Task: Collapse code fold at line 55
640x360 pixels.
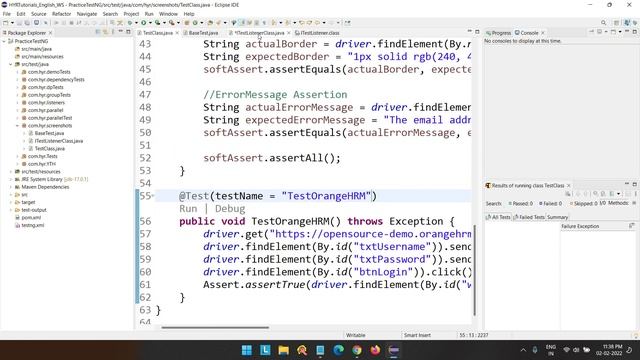Action: tap(153, 196)
